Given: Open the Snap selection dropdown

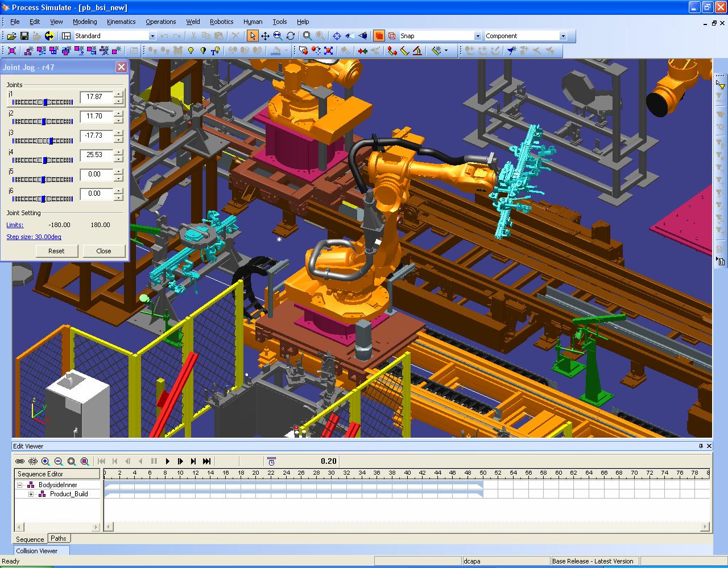Looking at the screenshot, I should 478,35.
